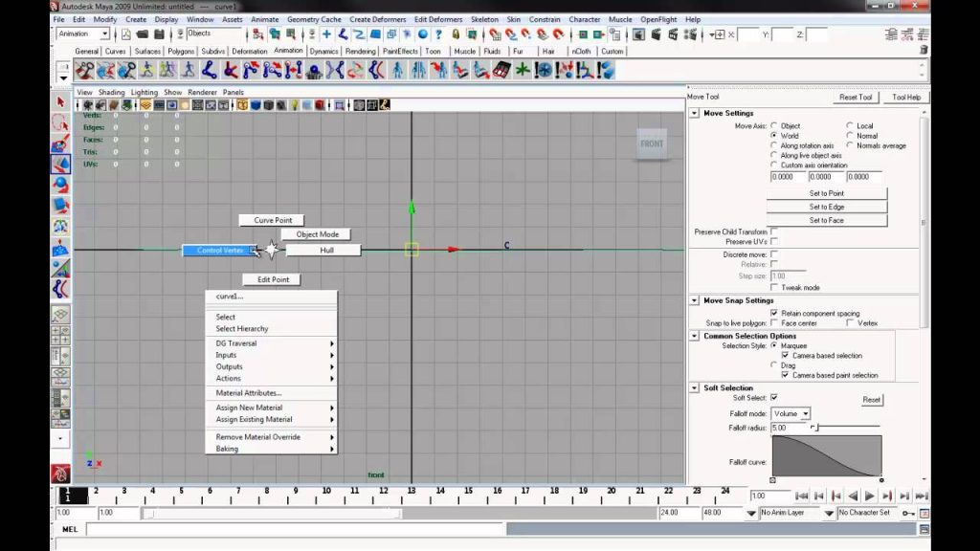This screenshot has width=980, height=551.
Task: Click the Reset Tool button
Action: [x=855, y=97]
